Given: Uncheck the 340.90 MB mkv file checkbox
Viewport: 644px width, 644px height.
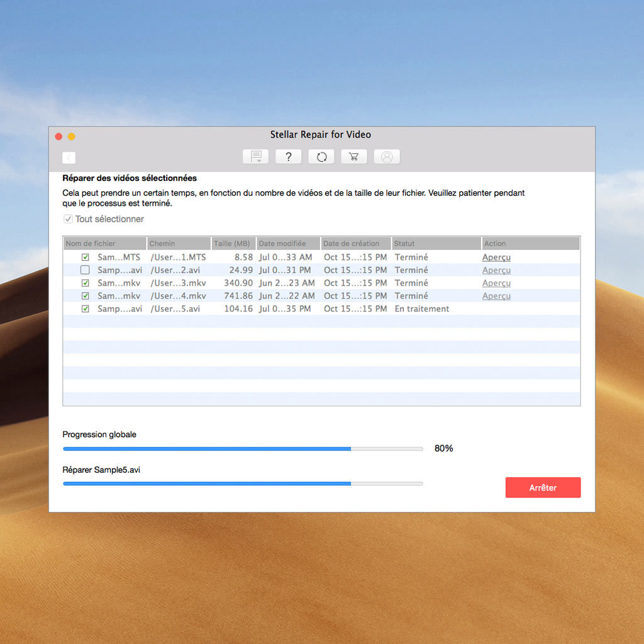Looking at the screenshot, I should point(85,283).
